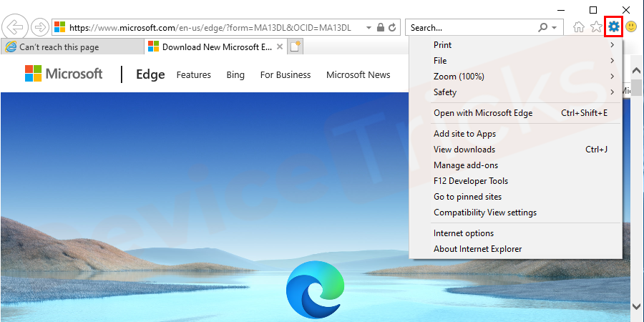This screenshot has width=644, height=322.
Task: Click the Microsoft site icon in address bar
Action: [x=60, y=27]
